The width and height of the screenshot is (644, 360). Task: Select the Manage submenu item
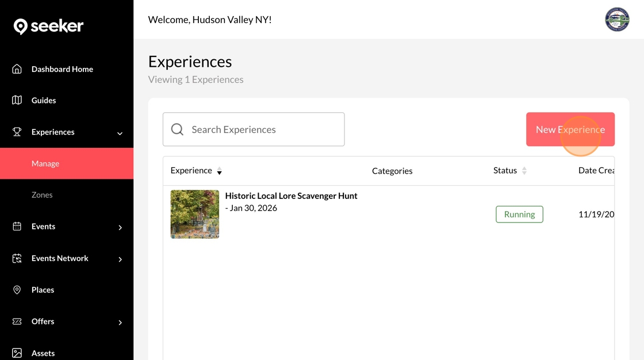pos(45,164)
